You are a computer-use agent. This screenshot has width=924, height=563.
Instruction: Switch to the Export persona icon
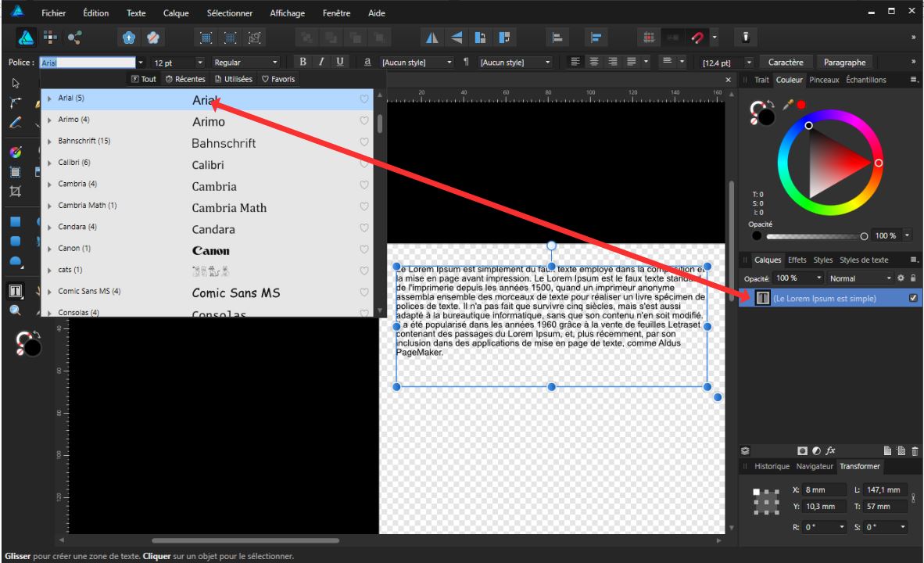pos(74,38)
